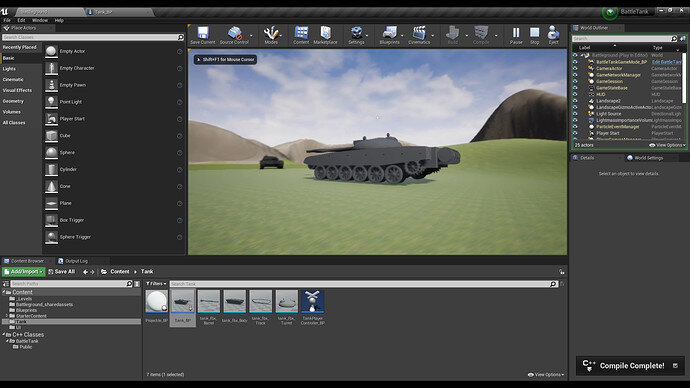
Task: Click Save All in Content Browser
Action: coord(62,272)
